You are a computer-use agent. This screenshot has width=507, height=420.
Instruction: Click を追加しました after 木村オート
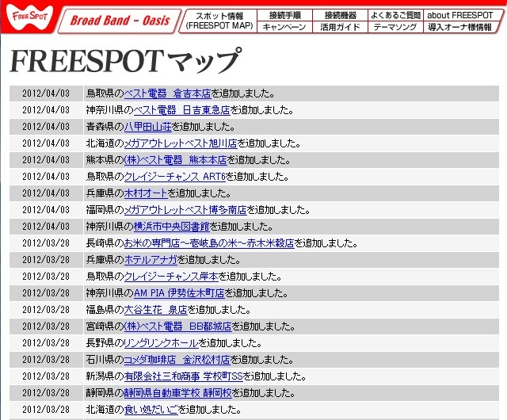(x=199, y=193)
